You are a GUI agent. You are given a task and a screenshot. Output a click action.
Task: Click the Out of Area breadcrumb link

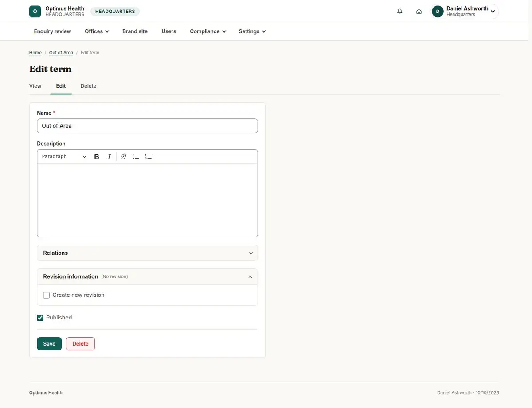(x=61, y=53)
